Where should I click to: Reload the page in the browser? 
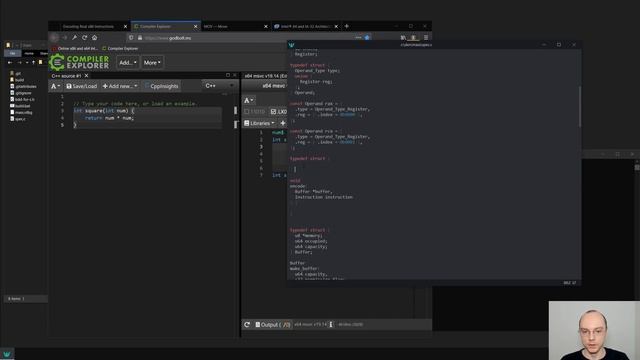84,38
